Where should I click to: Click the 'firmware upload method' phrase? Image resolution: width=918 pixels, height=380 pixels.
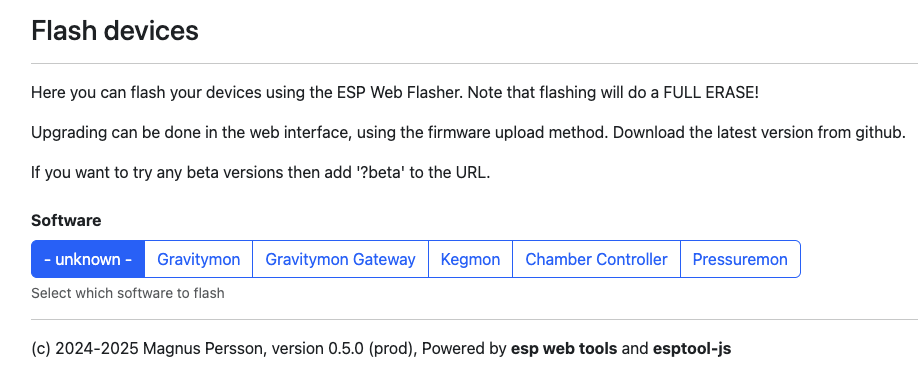point(495,133)
